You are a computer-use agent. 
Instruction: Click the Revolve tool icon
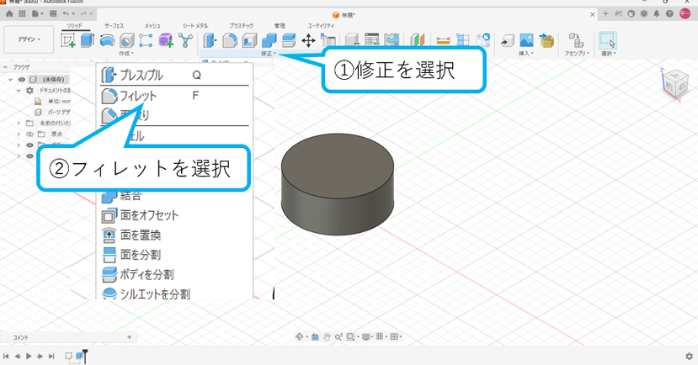click(x=107, y=41)
